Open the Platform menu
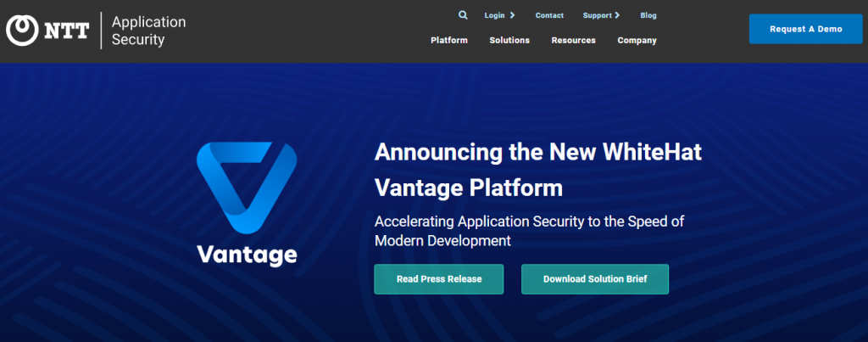 (448, 41)
